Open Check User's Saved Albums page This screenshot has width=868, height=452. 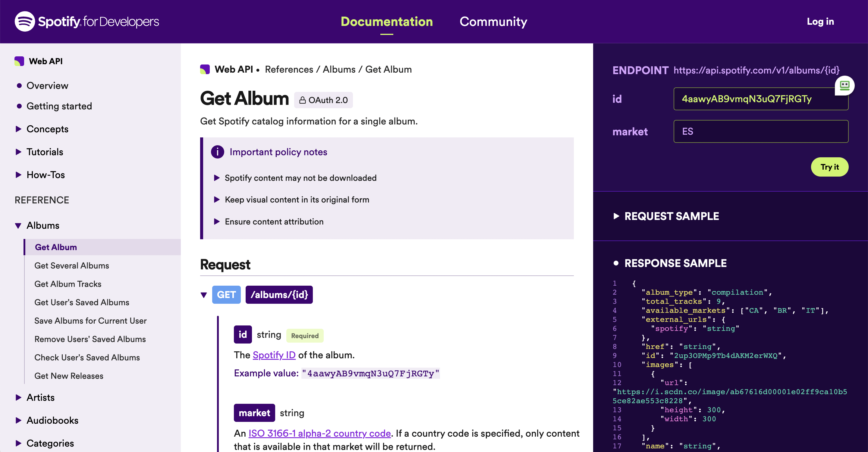point(87,357)
